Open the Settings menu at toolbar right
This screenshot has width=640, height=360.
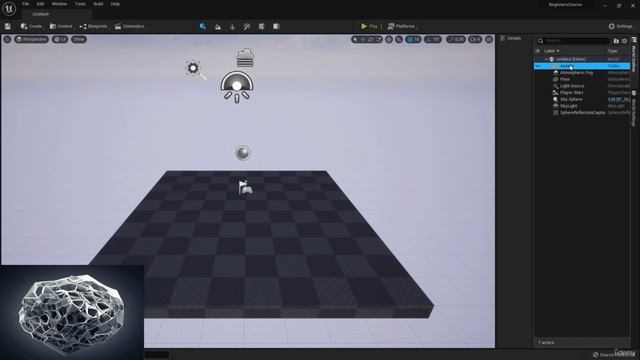pos(621,27)
